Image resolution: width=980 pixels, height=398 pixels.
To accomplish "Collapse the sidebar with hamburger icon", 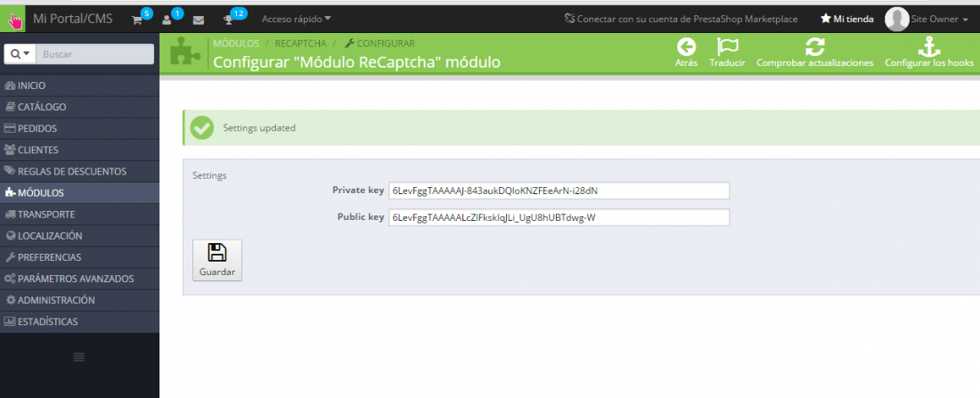I will pos(78,357).
